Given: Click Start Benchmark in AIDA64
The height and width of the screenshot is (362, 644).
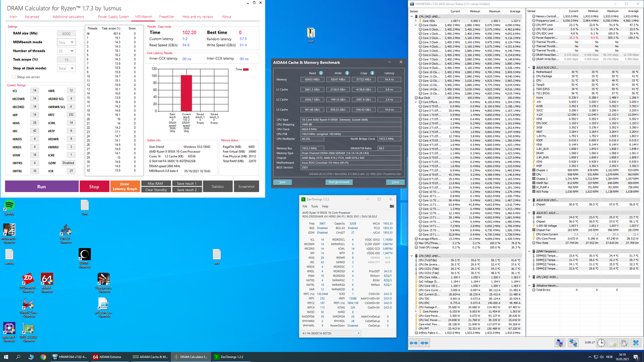Looking at the screenshot, I should [339, 182].
